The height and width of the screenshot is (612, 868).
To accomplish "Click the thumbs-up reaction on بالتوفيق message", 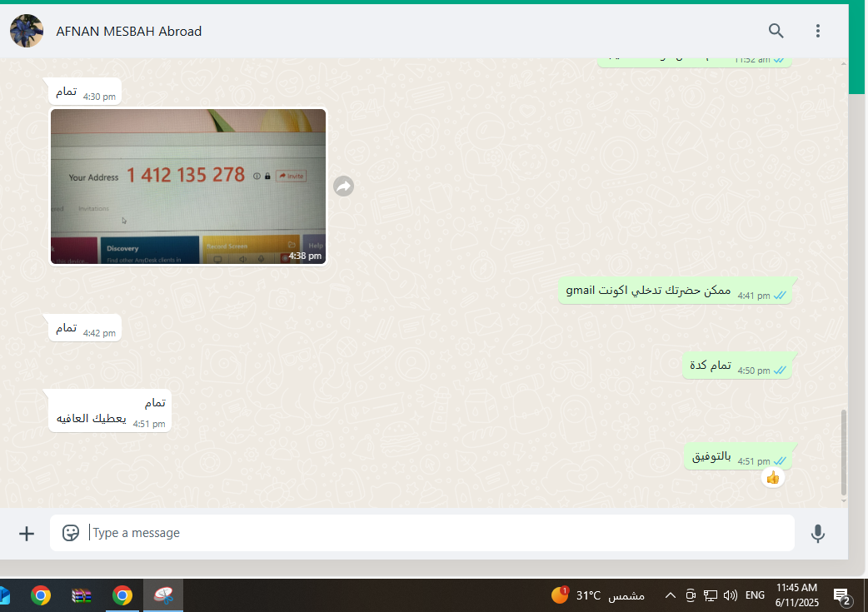I will click(773, 478).
